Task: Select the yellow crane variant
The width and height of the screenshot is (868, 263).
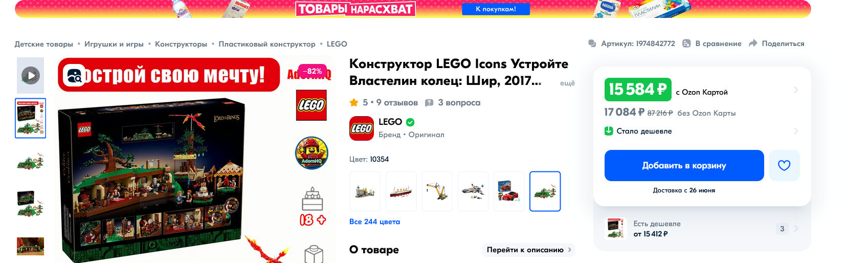Action: (437, 191)
